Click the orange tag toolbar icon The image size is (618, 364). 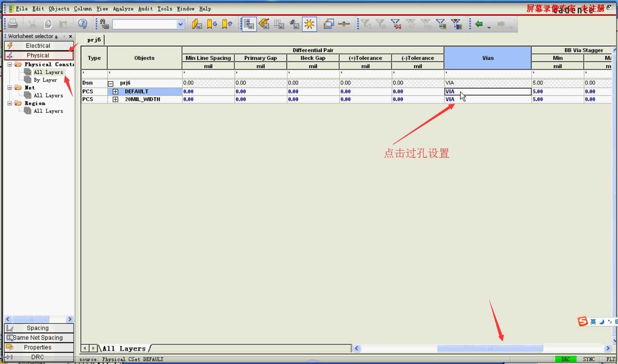tap(264, 24)
